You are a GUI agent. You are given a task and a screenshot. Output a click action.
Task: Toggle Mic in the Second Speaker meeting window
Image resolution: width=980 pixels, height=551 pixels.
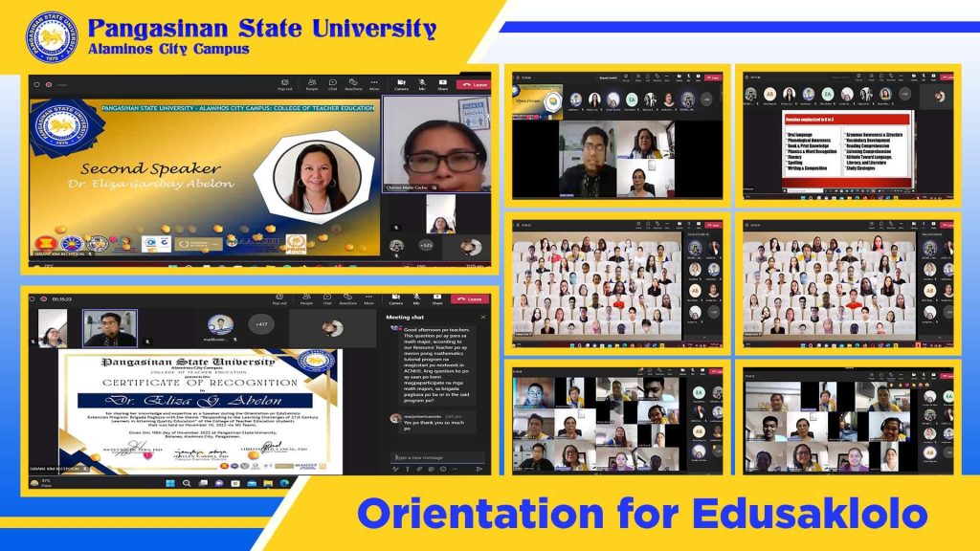tap(422, 84)
